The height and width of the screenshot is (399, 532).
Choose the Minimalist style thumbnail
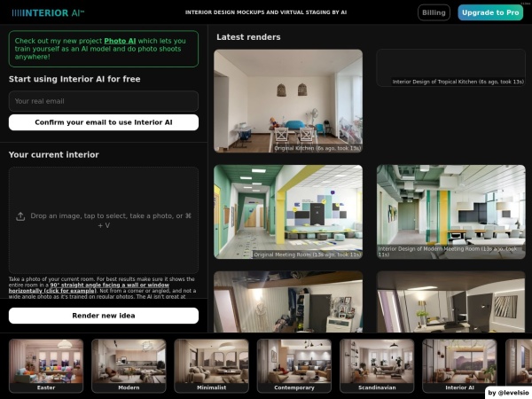click(x=211, y=365)
